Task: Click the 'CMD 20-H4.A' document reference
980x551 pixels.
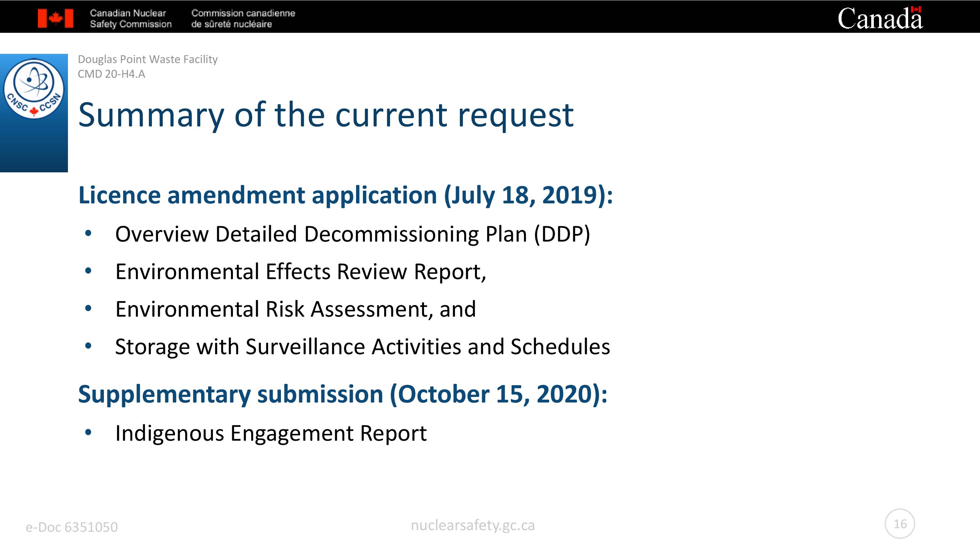Action: tap(111, 74)
